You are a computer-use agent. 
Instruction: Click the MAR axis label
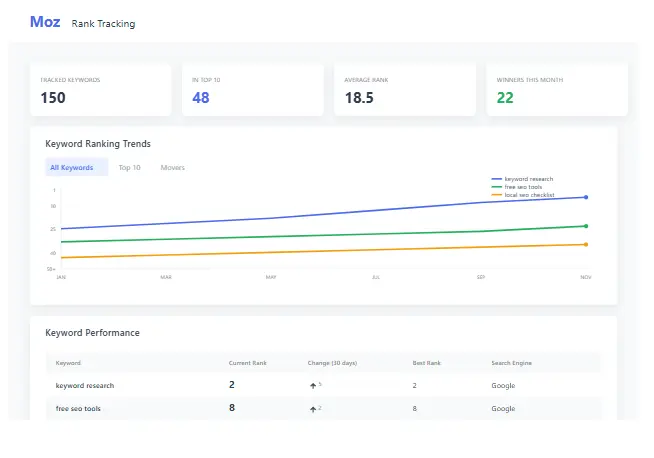tap(166, 277)
